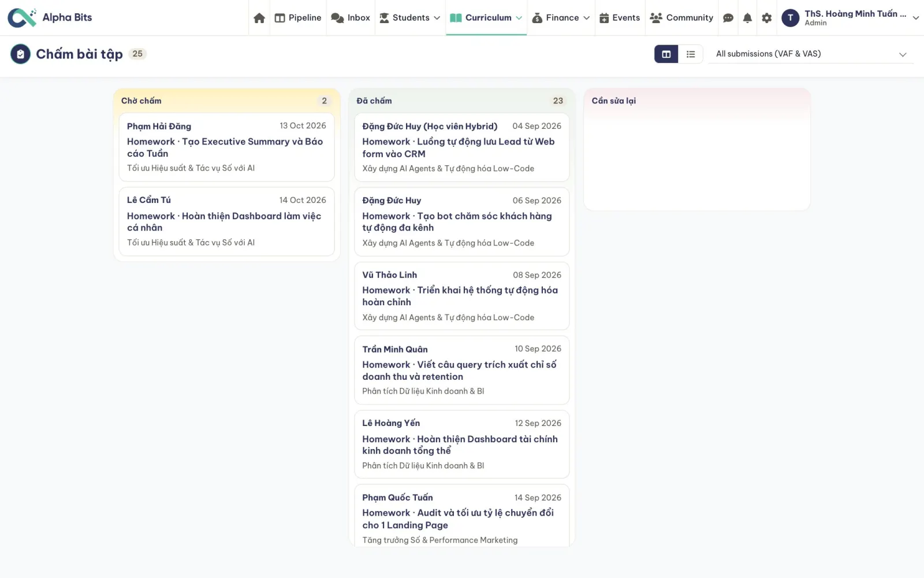Image resolution: width=924 pixels, height=578 pixels.
Task: Open the settings gear
Action: click(766, 18)
